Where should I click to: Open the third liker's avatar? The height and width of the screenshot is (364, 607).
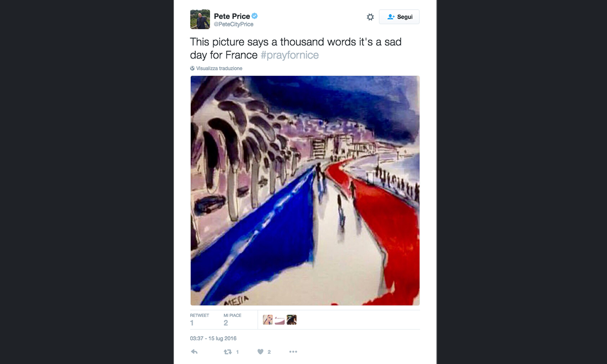[x=291, y=320]
